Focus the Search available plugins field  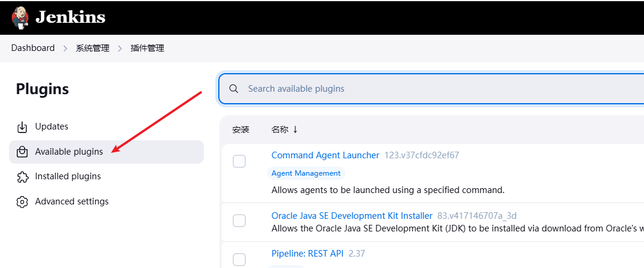(420, 89)
